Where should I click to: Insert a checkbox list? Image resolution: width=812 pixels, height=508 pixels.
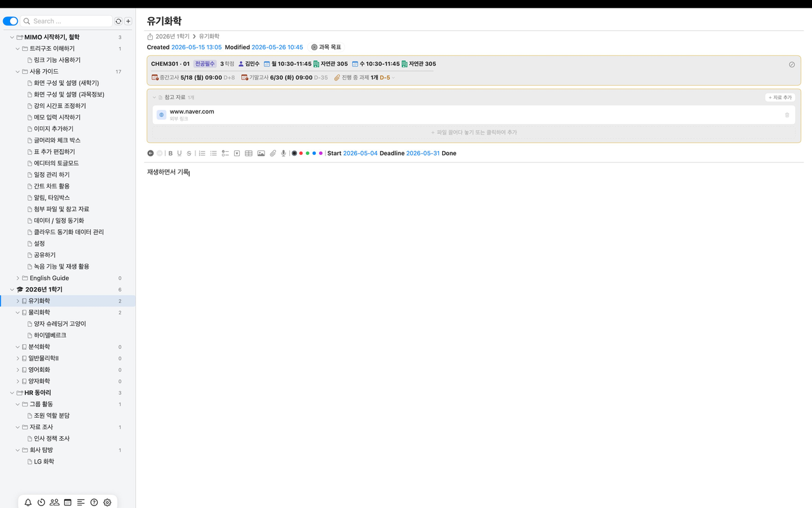click(225, 153)
